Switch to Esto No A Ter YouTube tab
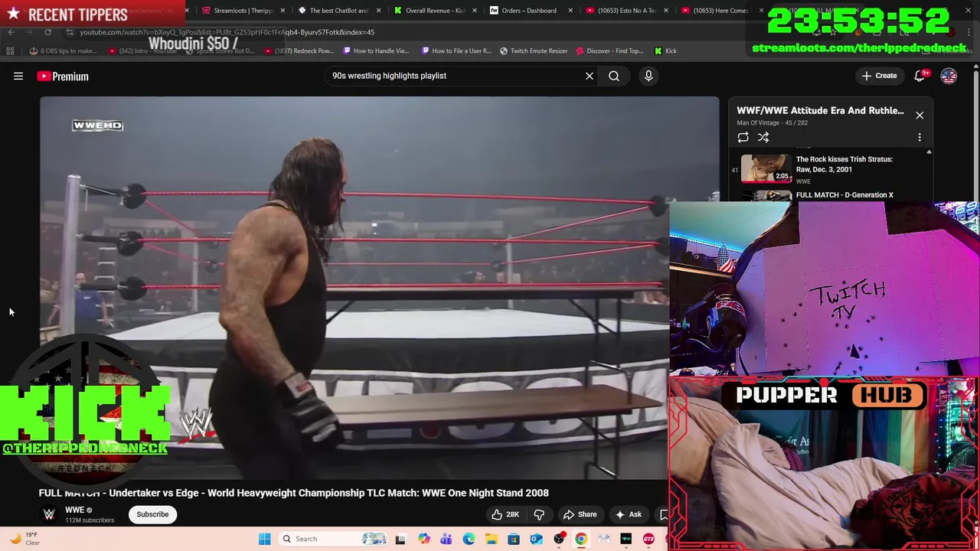This screenshot has height=551, width=980. (625, 11)
